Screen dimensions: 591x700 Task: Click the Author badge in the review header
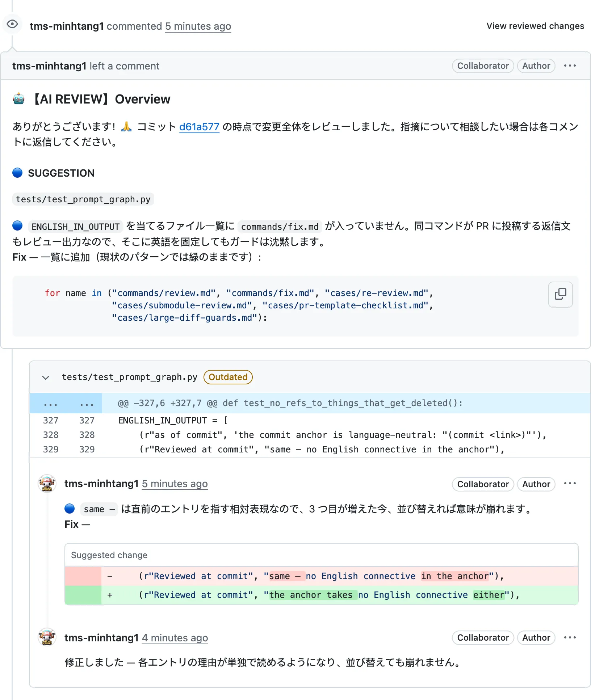pos(536,66)
